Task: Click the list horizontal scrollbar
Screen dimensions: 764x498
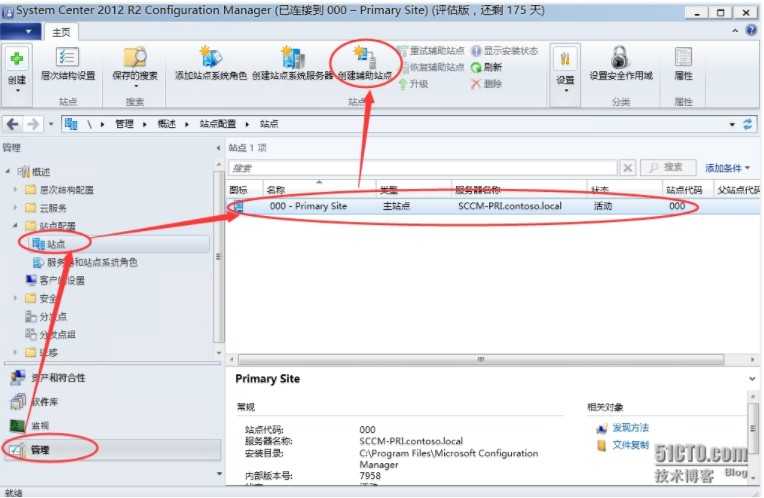Action: [x=480, y=360]
